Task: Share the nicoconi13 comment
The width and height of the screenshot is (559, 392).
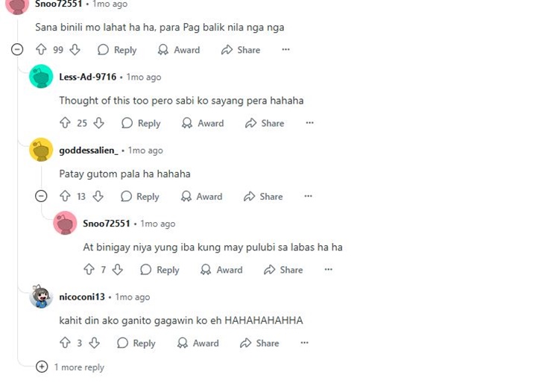Action: pyautogui.click(x=259, y=343)
